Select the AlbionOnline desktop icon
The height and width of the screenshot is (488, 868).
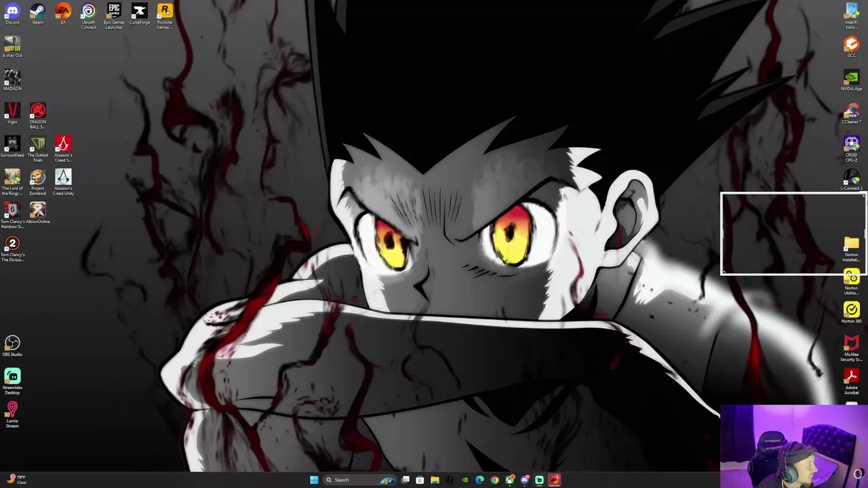tap(37, 213)
